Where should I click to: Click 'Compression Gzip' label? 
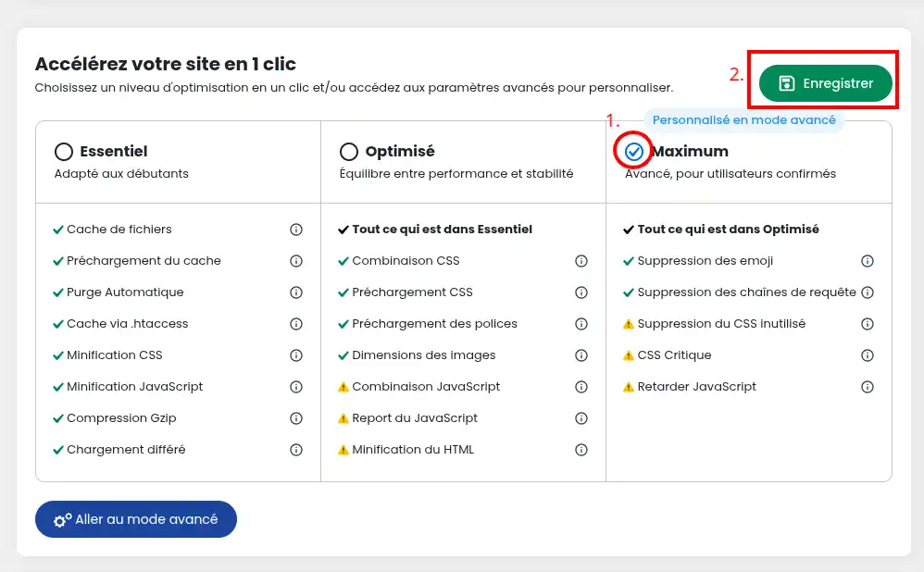pyautogui.click(x=121, y=418)
